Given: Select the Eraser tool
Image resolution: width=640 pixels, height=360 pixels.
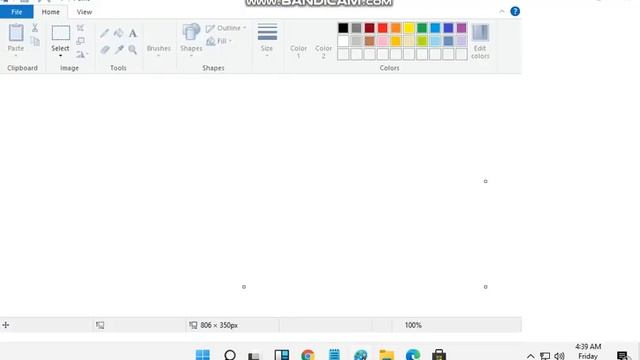Looking at the screenshot, I should coord(104,50).
